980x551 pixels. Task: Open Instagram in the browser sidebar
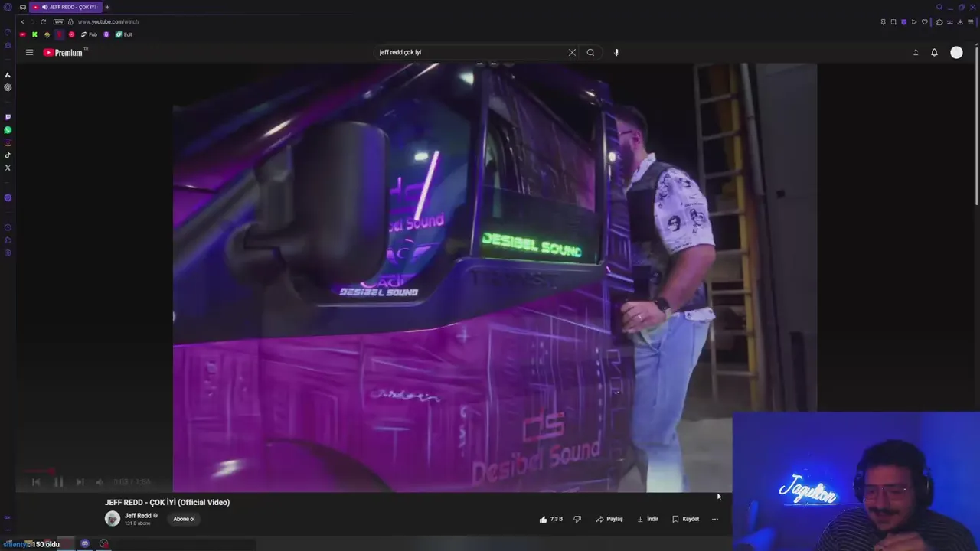(8, 142)
